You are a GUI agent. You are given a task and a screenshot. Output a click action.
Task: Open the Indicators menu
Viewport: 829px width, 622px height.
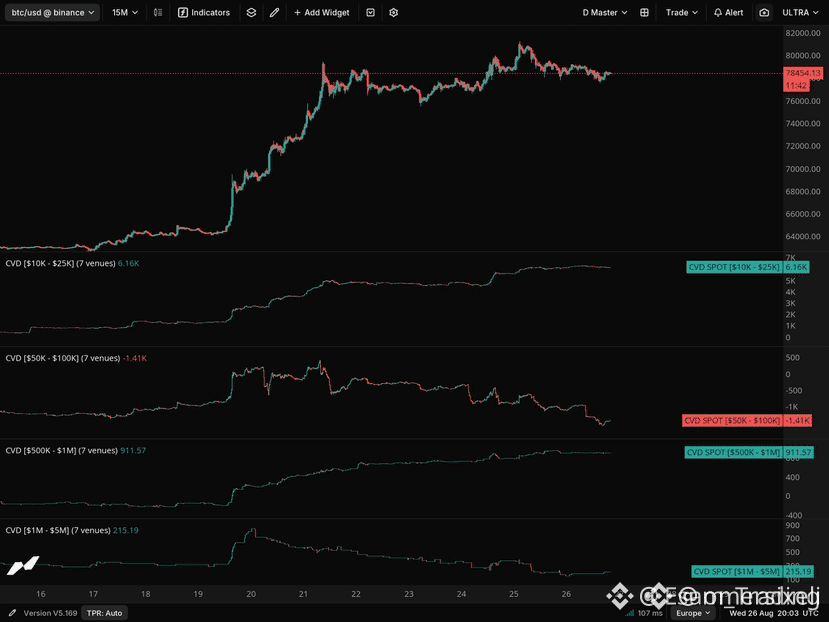coord(204,12)
